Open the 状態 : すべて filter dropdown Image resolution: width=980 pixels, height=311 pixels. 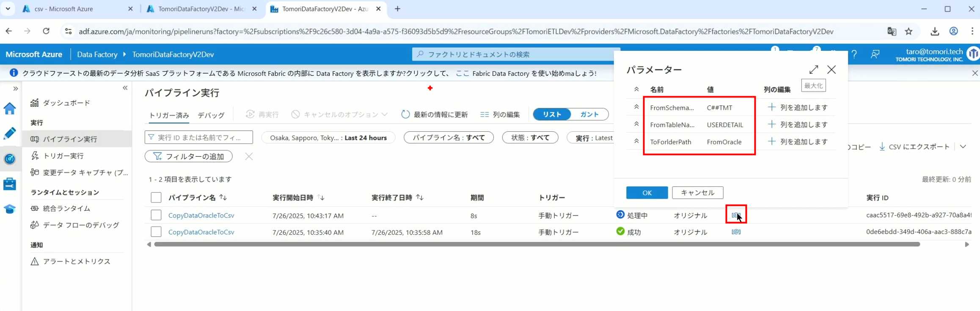(x=530, y=138)
